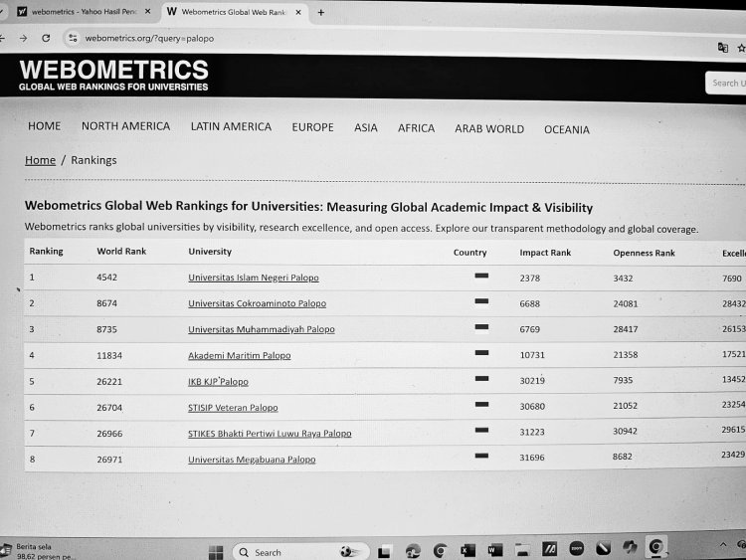Open ASIA rankings menu

365,128
